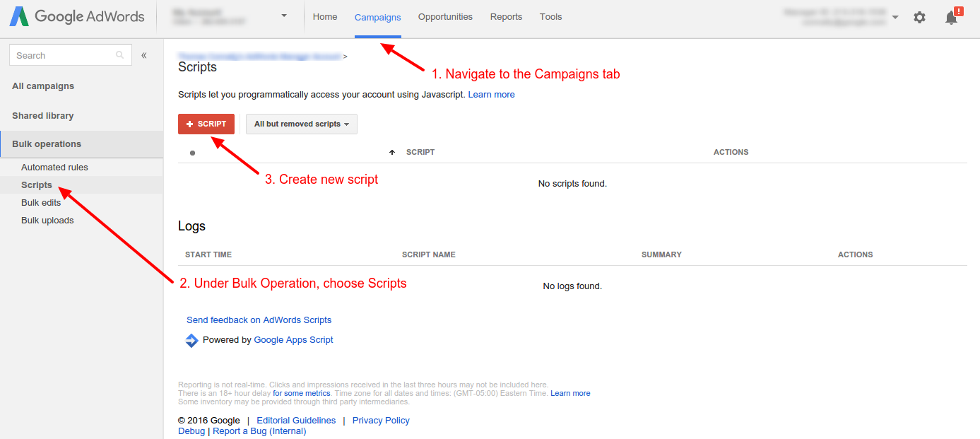Sort scripts by the arrow column
The image size is (980, 439).
click(x=392, y=152)
